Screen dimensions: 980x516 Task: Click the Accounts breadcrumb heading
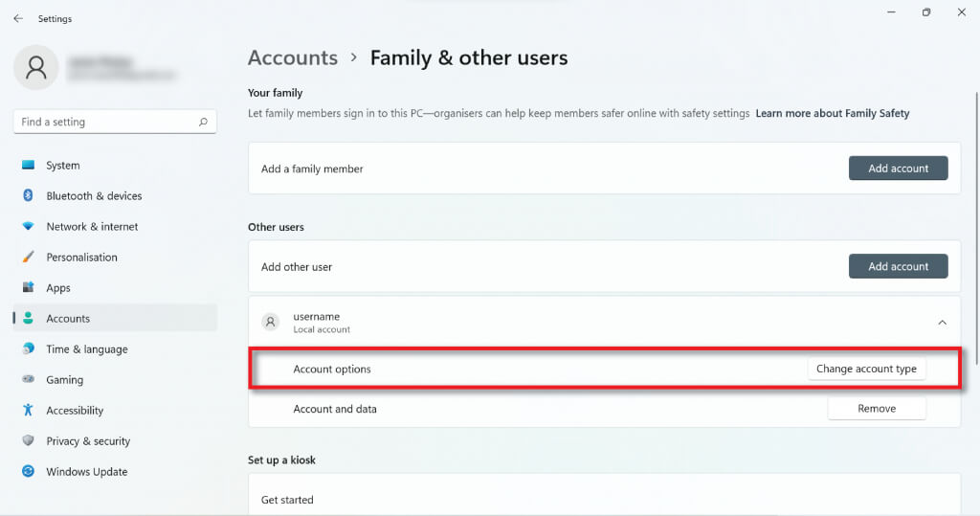point(292,57)
